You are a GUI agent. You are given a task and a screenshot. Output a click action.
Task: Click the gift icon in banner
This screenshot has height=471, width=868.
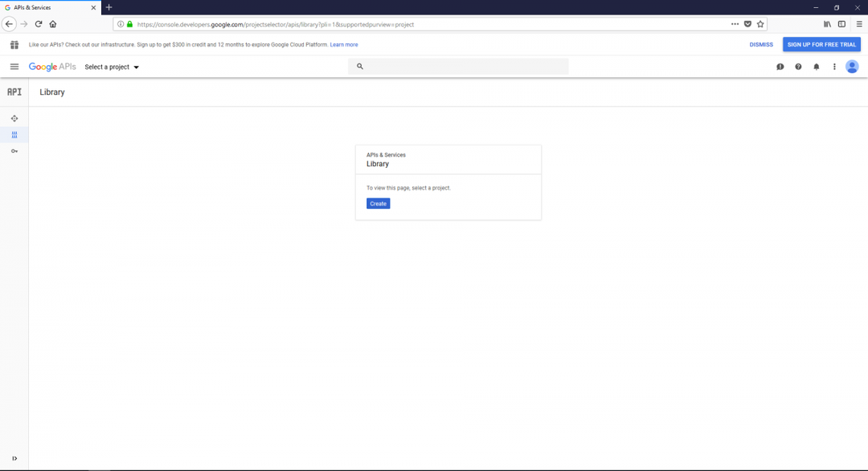[x=14, y=44]
